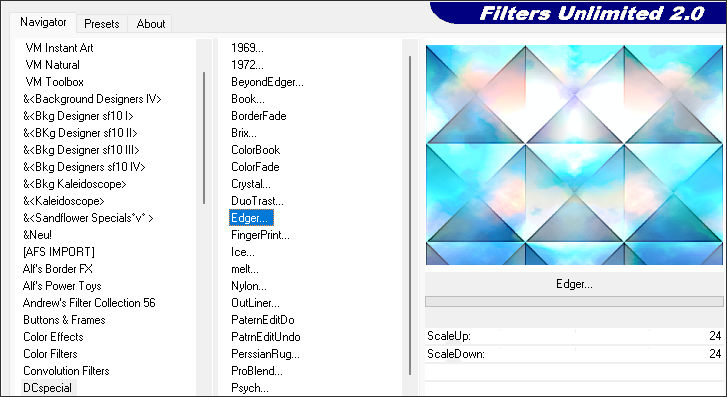The height and width of the screenshot is (397, 727).
Task: Select Convolution Filters category
Action: click(66, 371)
